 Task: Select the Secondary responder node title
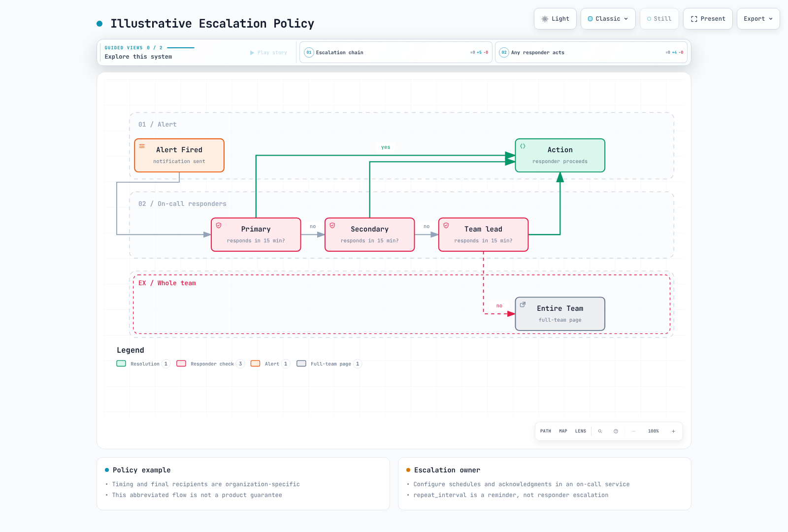(x=369, y=229)
